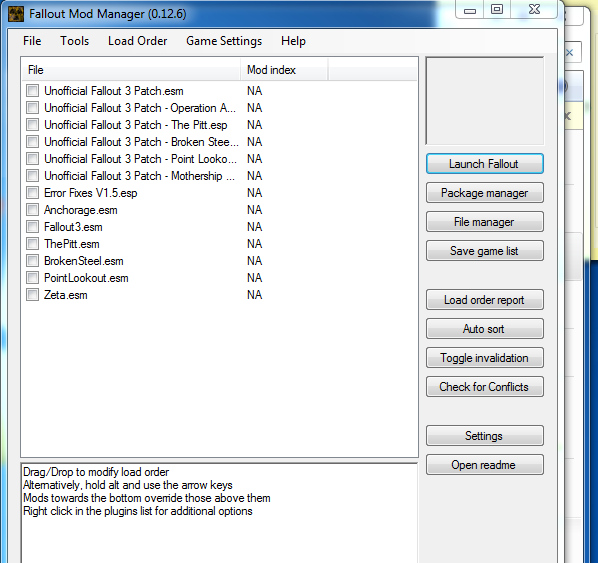The height and width of the screenshot is (563, 598).
Task: Click the Open readme button
Action: point(484,465)
